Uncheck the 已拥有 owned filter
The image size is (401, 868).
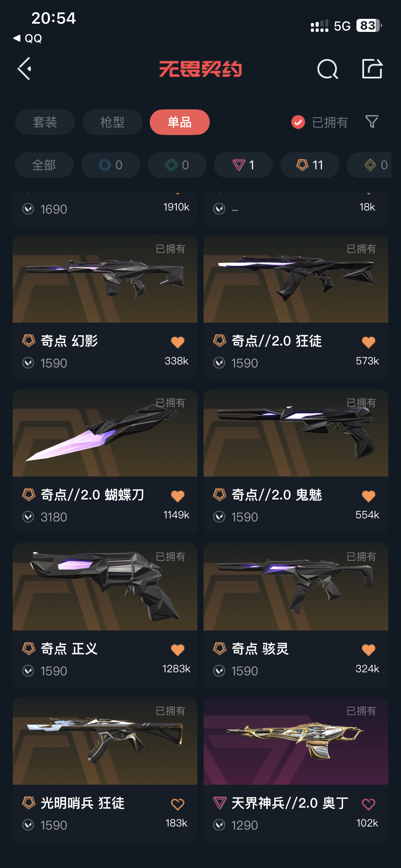click(x=319, y=122)
